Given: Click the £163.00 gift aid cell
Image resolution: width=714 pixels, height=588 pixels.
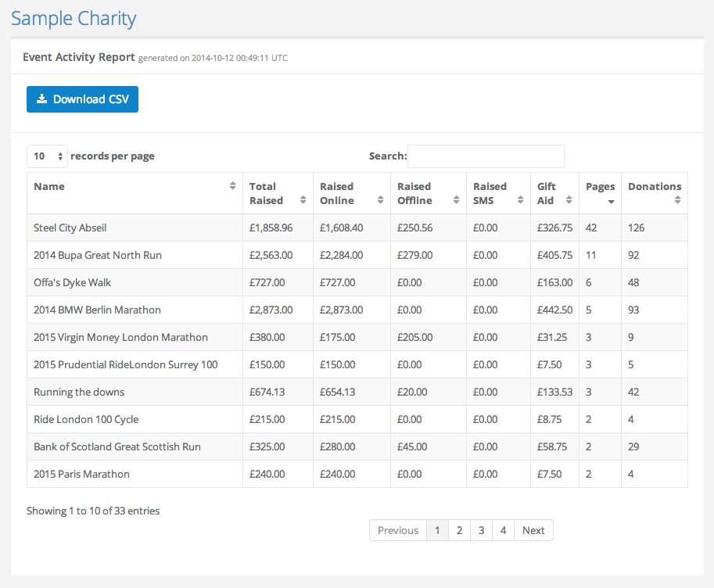Looking at the screenshot, I should click(554, 282).
